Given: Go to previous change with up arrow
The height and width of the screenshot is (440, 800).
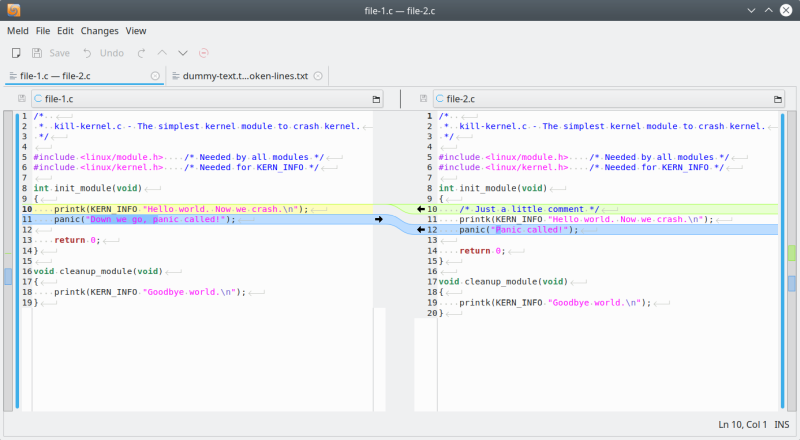Looking at the screenshot, I should tap(163, 53).
